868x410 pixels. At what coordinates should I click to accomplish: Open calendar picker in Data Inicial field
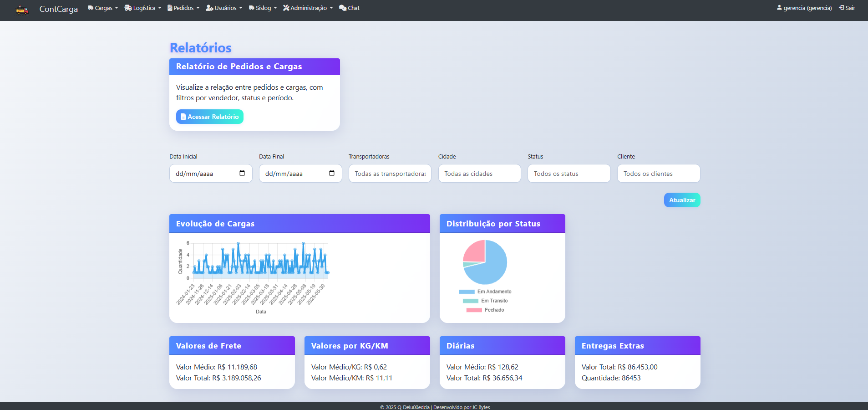tap(242, 173)
